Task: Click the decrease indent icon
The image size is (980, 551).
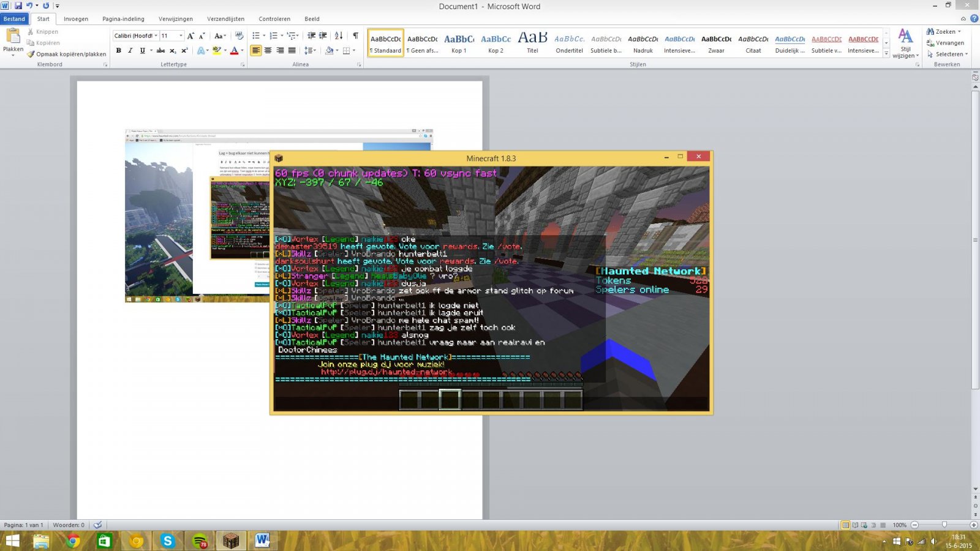Action: (311, 36)
